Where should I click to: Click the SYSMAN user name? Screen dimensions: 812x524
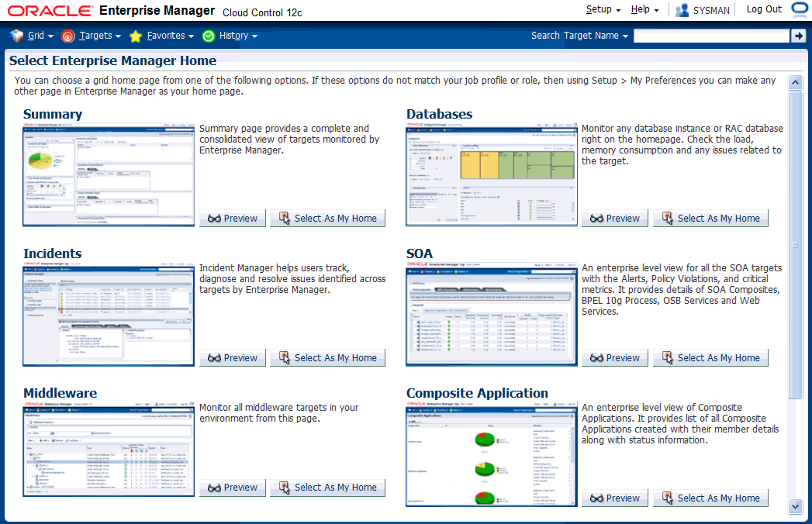(711, 10)
